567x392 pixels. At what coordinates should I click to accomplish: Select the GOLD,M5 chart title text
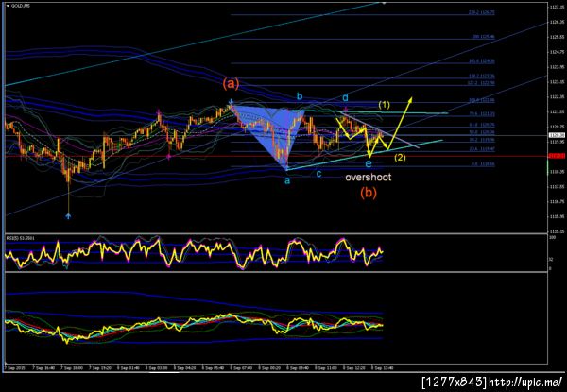(19, 7)
